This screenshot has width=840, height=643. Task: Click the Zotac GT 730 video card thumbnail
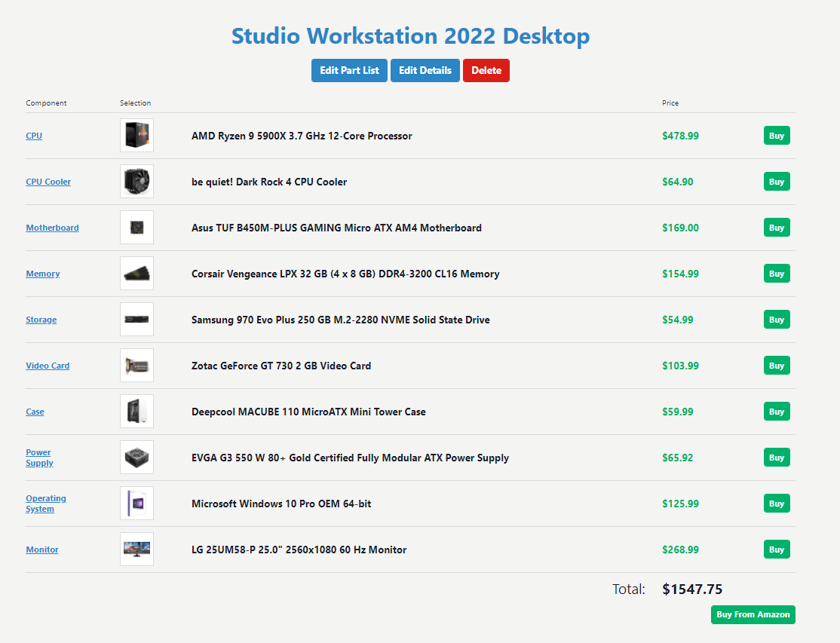[136, 366]
